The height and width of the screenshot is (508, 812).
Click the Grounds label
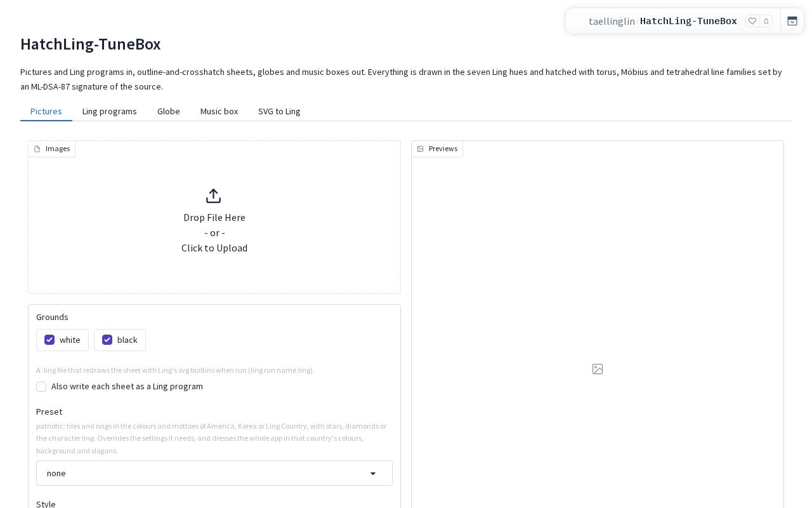[52, 317]
